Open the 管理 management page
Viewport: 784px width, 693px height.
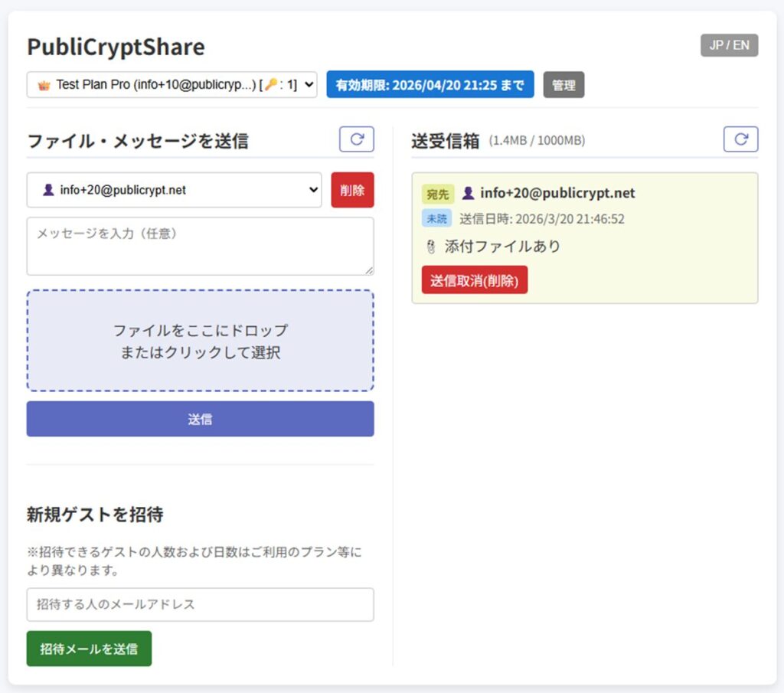(x=563, y=85)
